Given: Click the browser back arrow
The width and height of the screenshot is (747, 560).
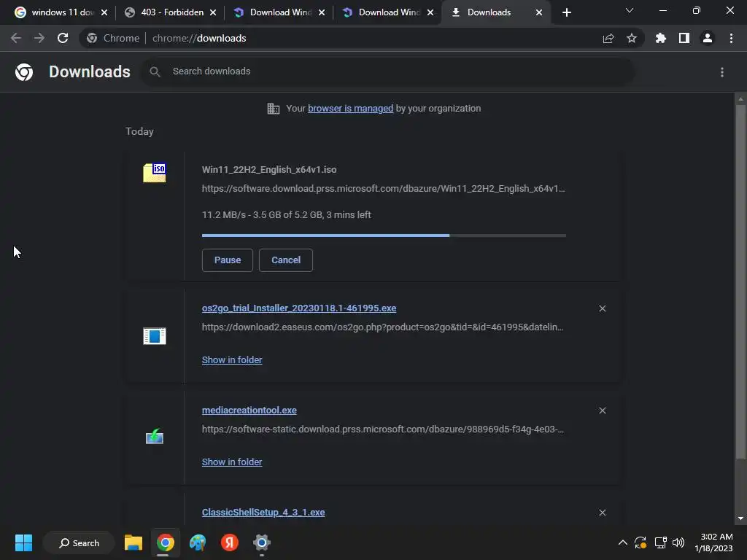Looking at the screenshot, I should 16,38.
